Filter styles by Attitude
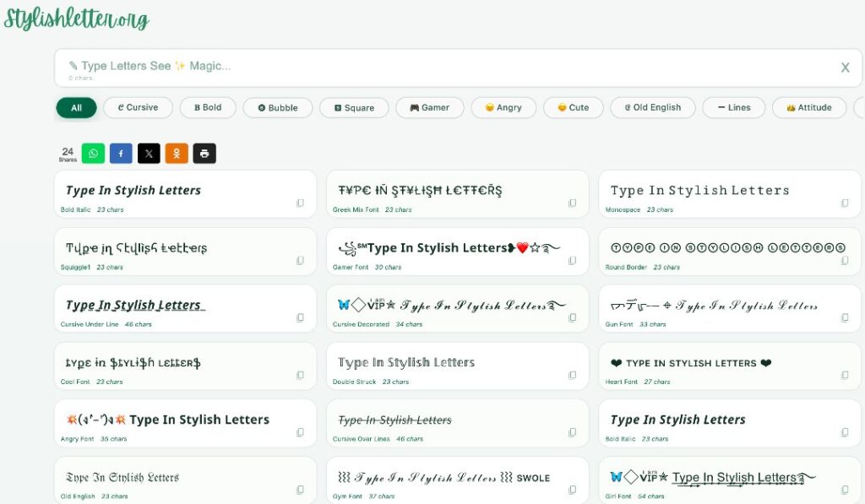 (809, 107)
